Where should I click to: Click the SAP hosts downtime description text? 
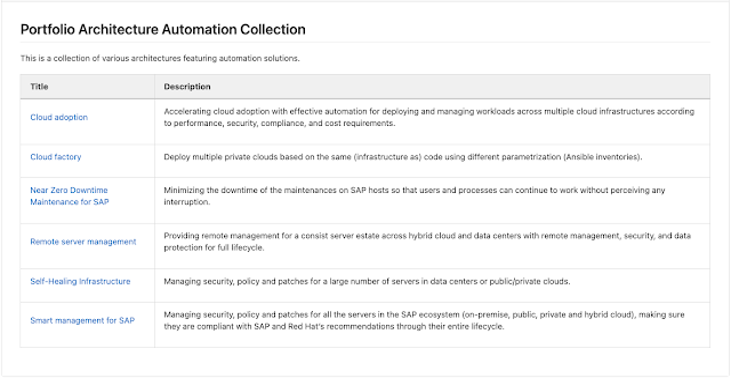click(415, 196)
